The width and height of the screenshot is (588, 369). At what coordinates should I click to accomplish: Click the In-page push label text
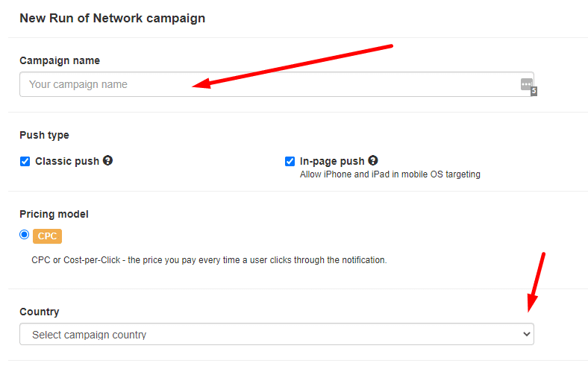pyautogui.click(x=332, y=161)
